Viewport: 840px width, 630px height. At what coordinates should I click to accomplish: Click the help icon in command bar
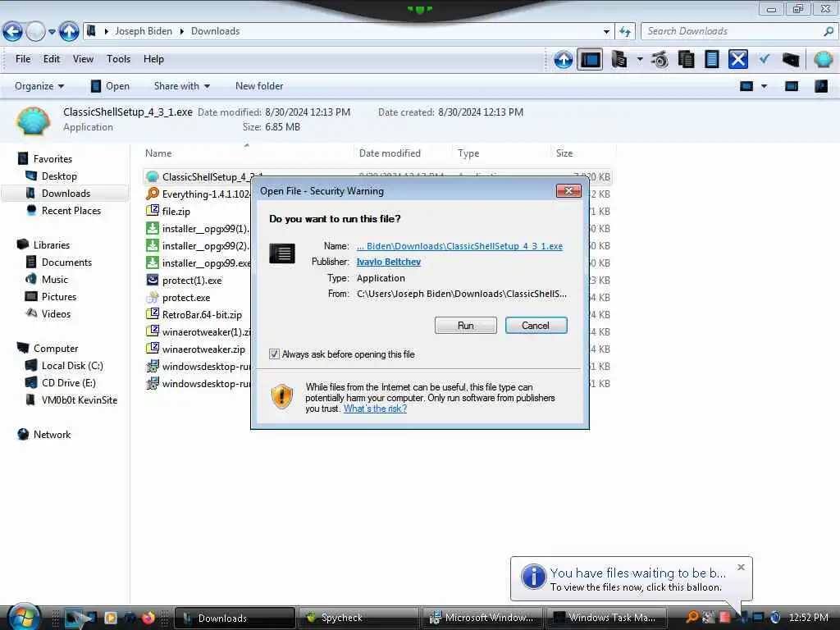point(820,86)
